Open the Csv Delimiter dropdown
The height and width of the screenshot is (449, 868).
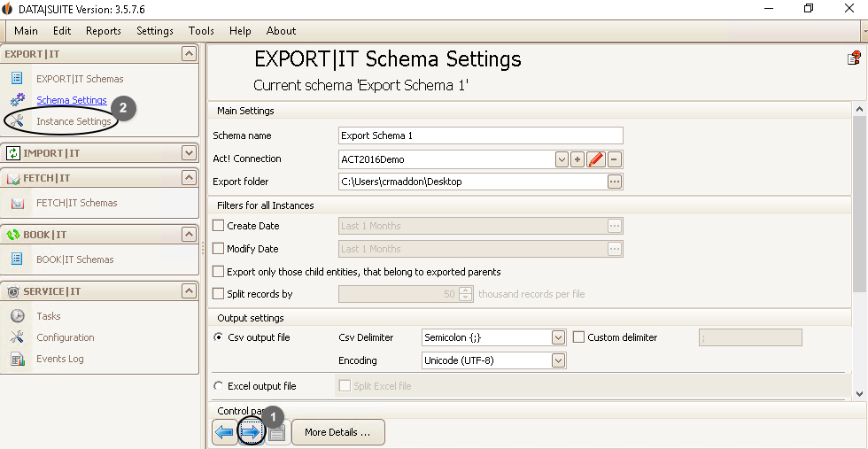point(558,337)
